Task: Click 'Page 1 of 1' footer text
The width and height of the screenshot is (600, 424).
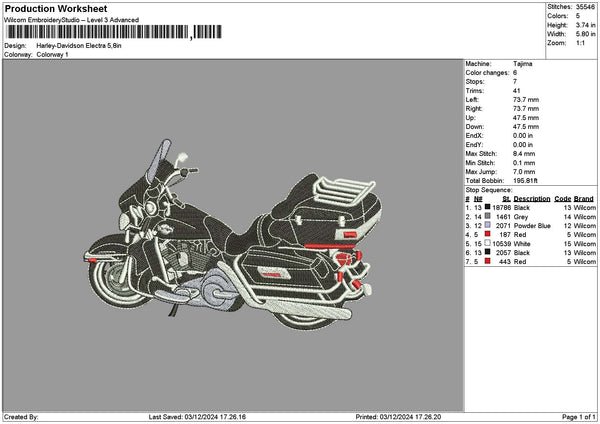Action: (579, 417)
